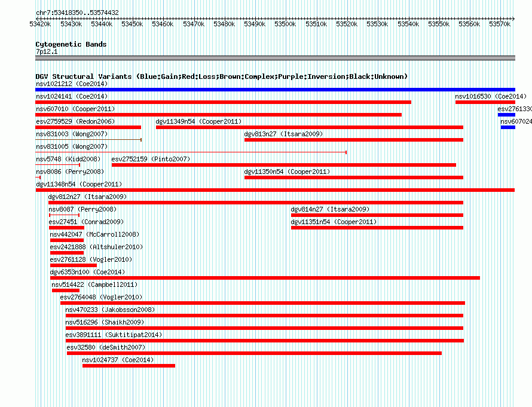Click the thin red nsv831005 variant line
Screen dimensions: 532x407
[191, 152]
